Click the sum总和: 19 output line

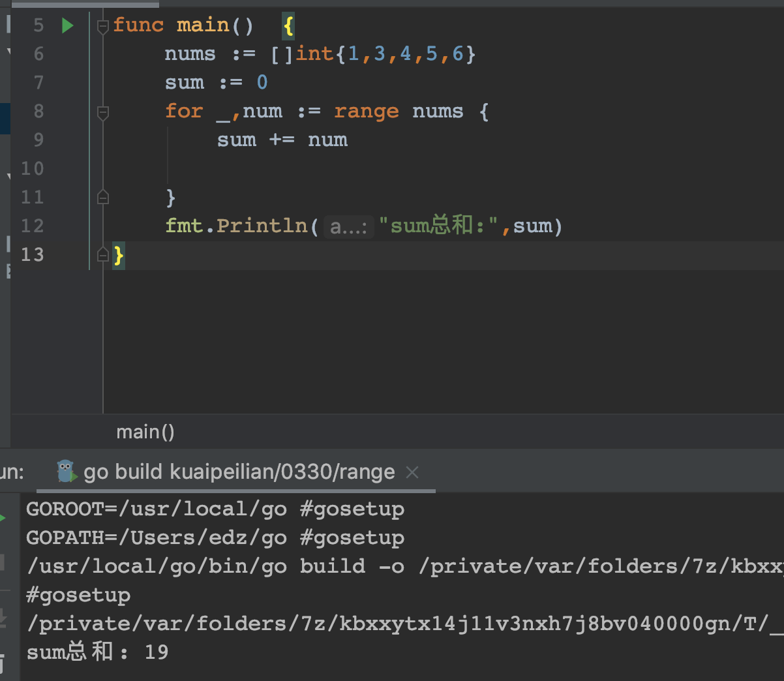tap(97, 652)
